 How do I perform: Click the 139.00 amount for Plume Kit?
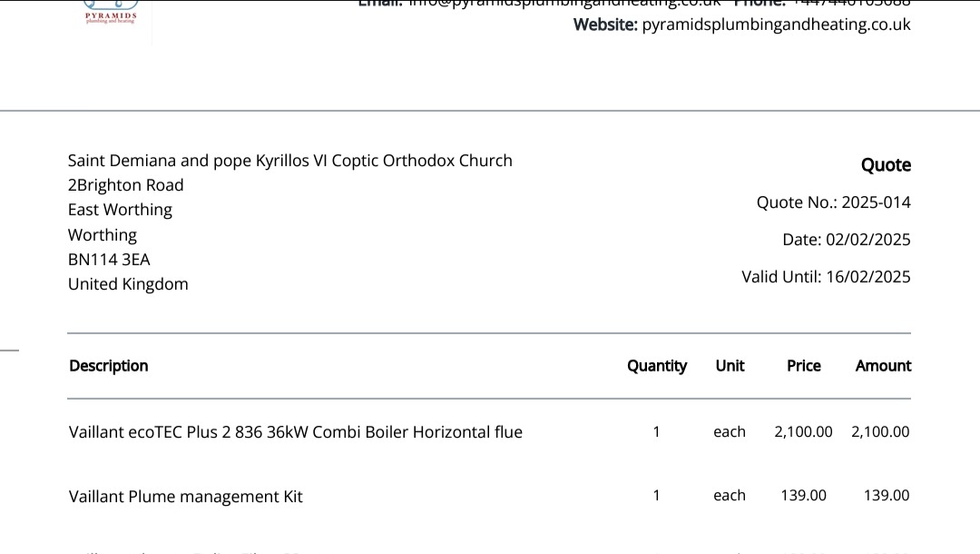pyautogui.click(x=887, y=495)
